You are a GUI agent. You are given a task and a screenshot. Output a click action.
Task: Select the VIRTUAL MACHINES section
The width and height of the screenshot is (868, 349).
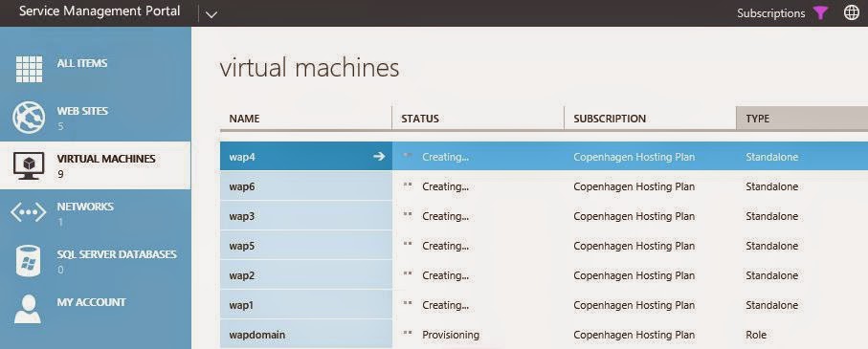pyautogui.click(x=95, y=164)
